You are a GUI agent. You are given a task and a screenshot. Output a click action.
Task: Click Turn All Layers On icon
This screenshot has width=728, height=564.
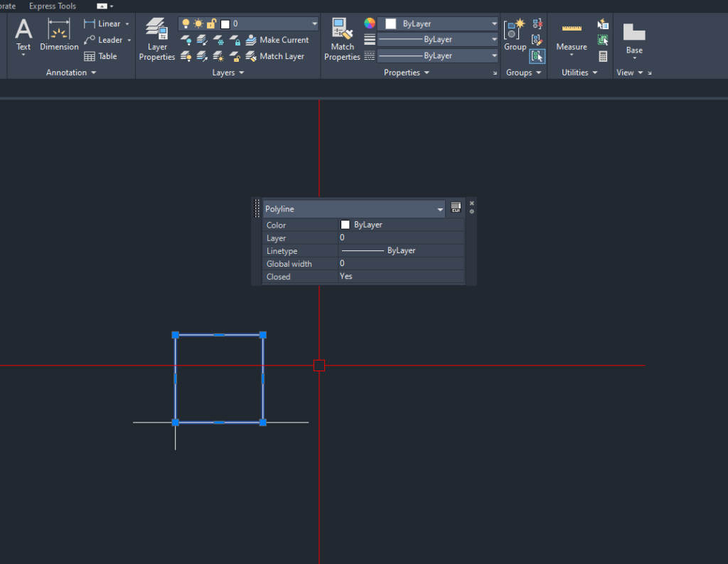pyautogui.click(x=186, y=56)
